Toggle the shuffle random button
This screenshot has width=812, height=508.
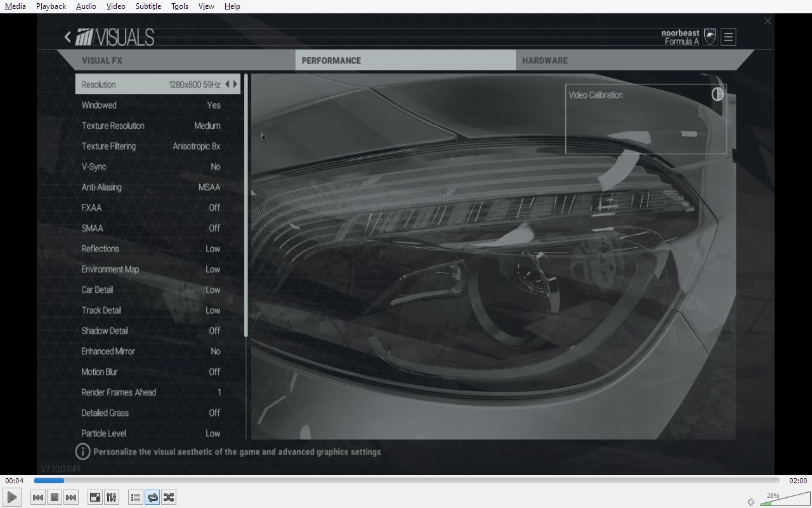pos(169,497)
